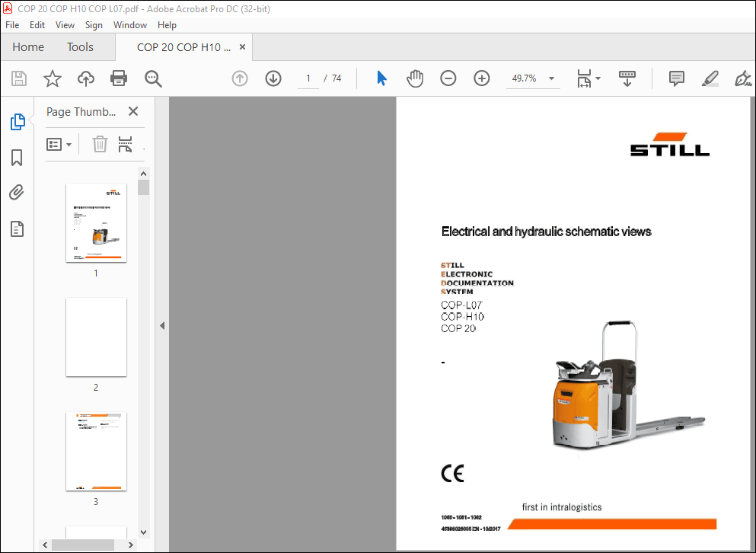Enable reading presentation mode icon
The height and width of the screenshot is (553, 756).
click(627, 78)
